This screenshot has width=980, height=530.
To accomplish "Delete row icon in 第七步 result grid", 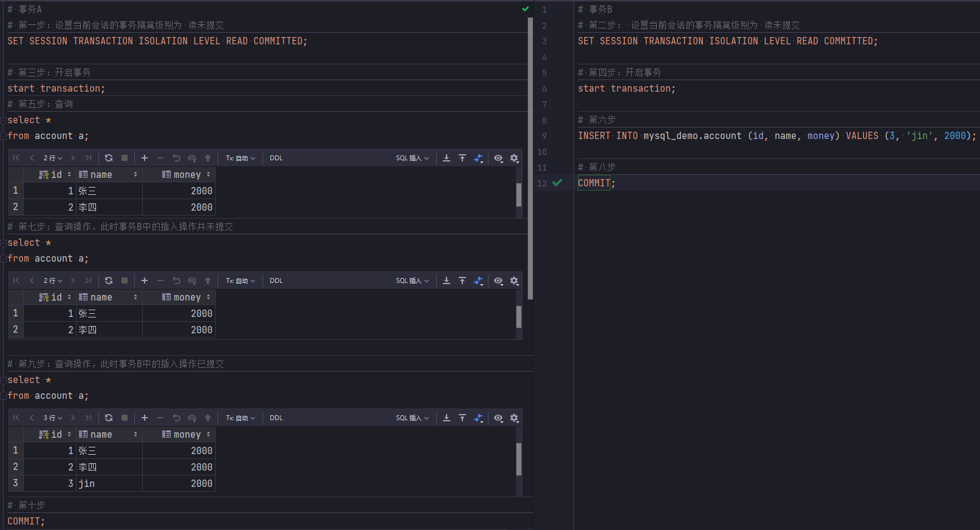I will (x=160, y=280).
